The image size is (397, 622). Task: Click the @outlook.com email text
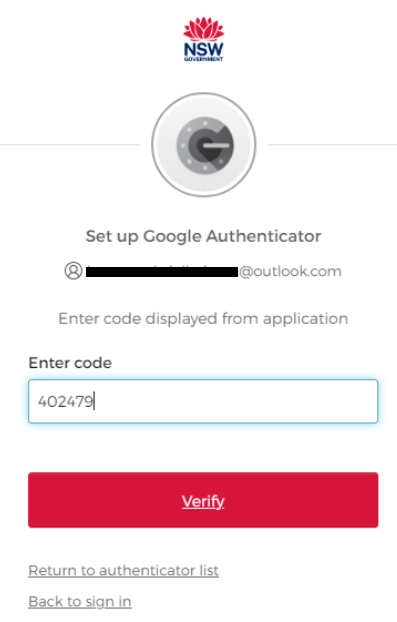click(290, 271)
